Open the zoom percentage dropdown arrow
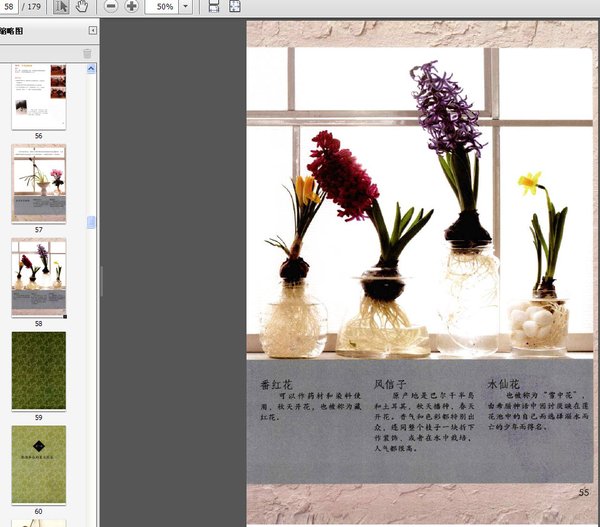The width and height of the screenshot is (600, 527). tap(186, 7)
